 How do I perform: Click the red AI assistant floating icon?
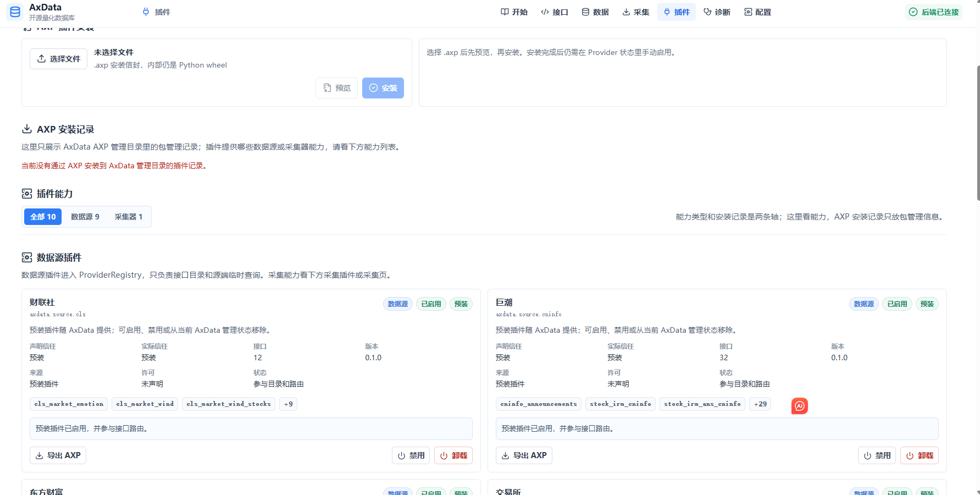[800, 406]
